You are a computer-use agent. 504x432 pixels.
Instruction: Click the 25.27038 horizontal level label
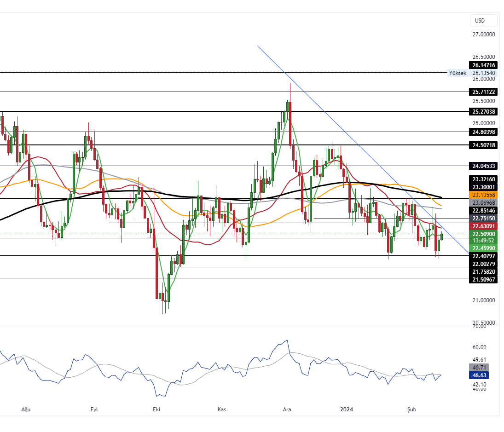pyautogui.click(x=483, y=111)
